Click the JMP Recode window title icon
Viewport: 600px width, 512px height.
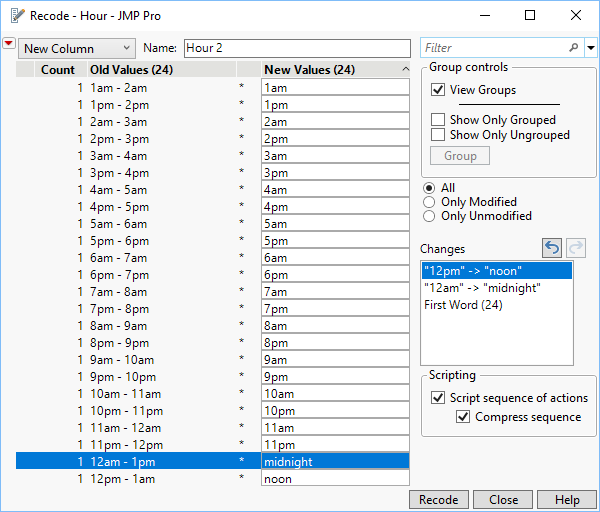14,15
